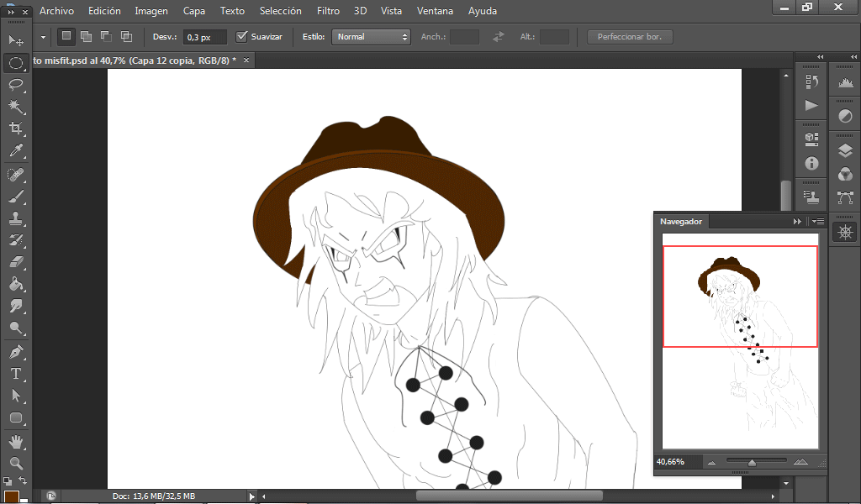
Task: Pick the Eyedropper tool
Action: [15, 151]
